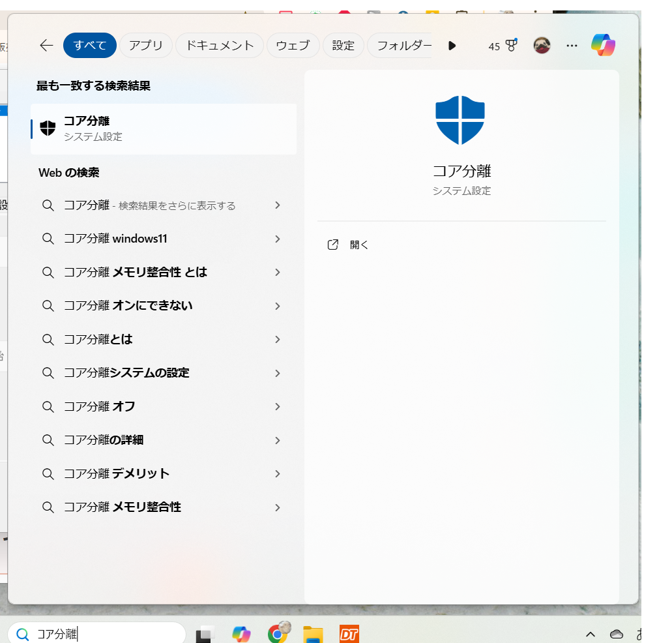Select コア分離 - 検索結果をさらに表示する suggestion

(x=164, y=205)
